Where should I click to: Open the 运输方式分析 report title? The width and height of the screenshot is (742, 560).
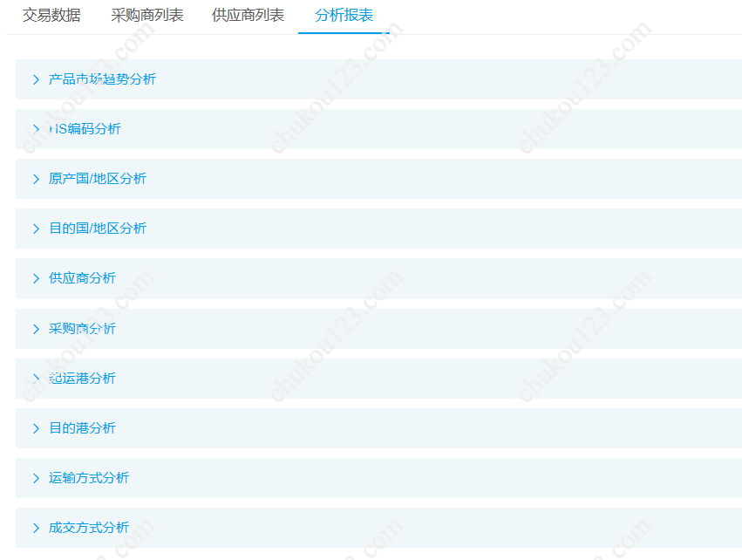[89, 478]
